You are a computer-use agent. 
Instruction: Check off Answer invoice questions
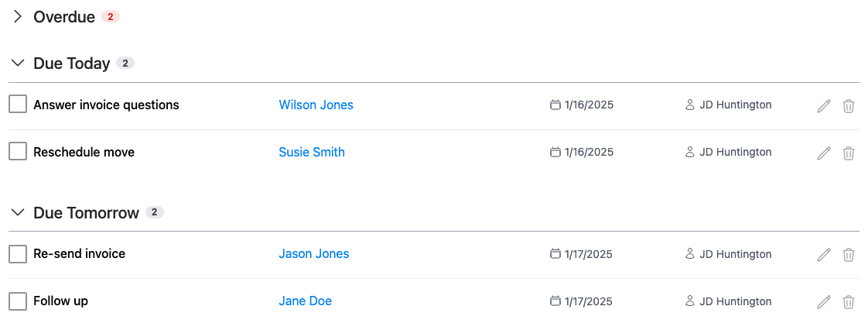coord(18,104)
